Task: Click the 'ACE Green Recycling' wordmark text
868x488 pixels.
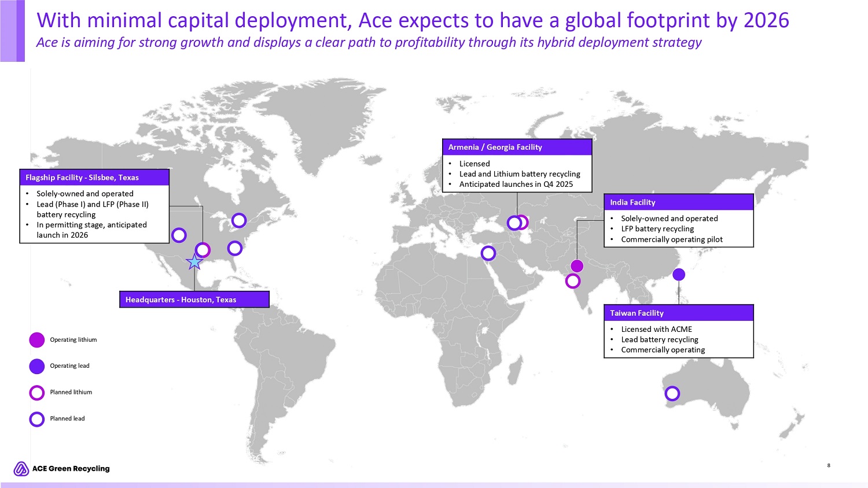Action: [71, 469]
